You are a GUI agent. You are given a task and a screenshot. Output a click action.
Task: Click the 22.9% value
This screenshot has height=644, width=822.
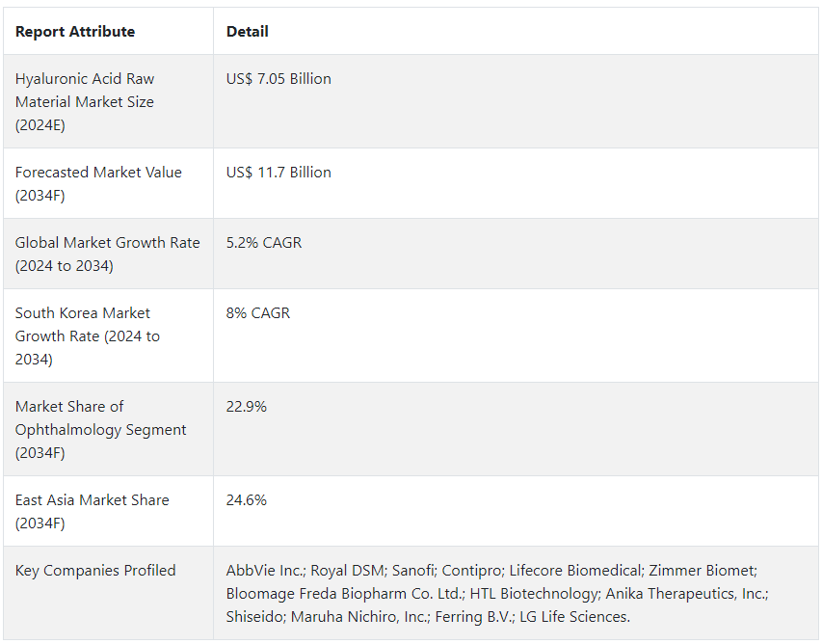(x=247, y=407)
